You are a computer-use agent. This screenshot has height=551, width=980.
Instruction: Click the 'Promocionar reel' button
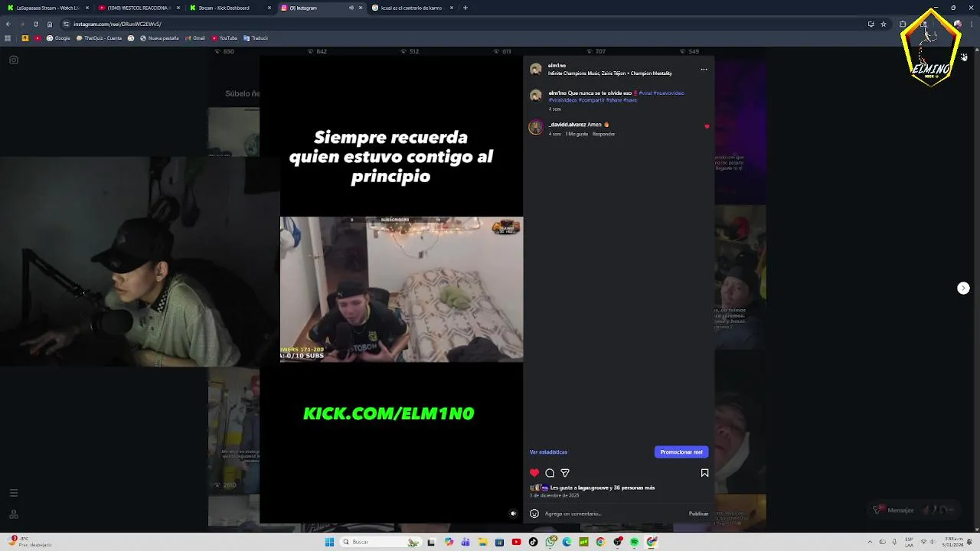click(x=681, y=452)
